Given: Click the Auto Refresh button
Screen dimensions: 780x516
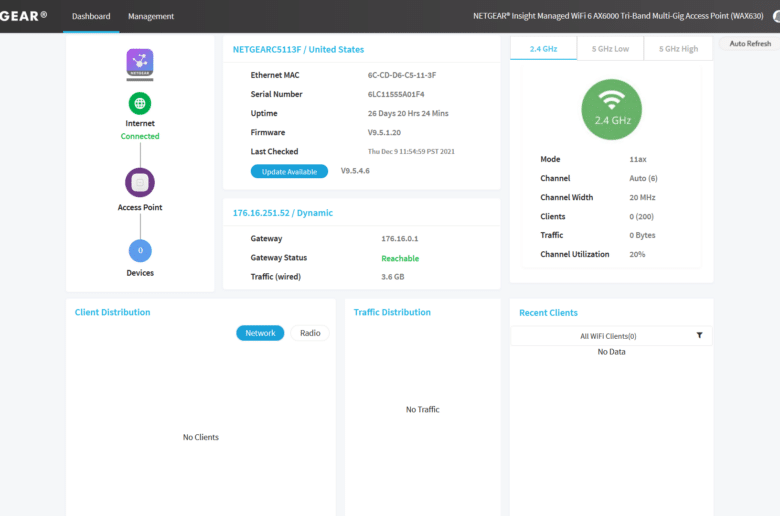Looking at the screenshot, I should coord(750,44).
